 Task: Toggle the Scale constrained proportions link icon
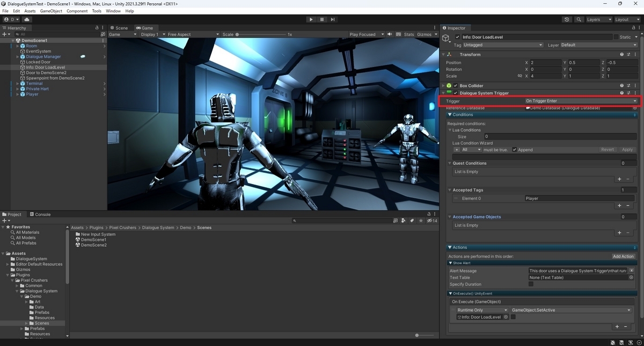[x=519, y=76]
